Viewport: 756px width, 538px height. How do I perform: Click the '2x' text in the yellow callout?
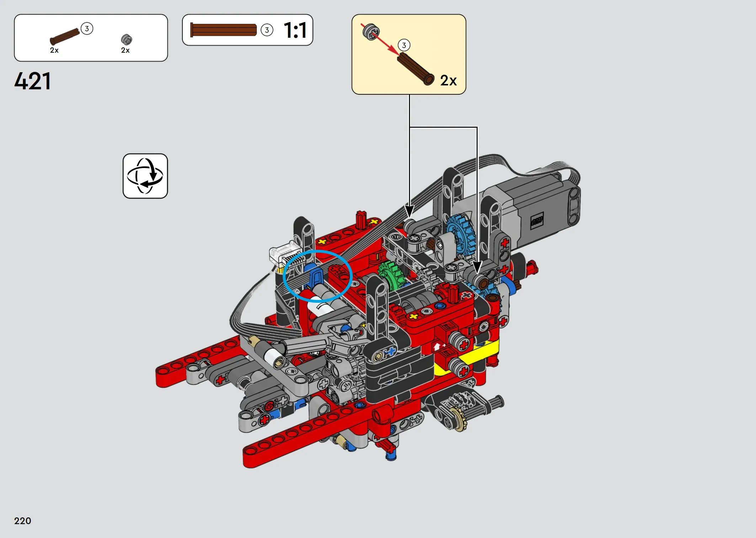pos(448,80)
